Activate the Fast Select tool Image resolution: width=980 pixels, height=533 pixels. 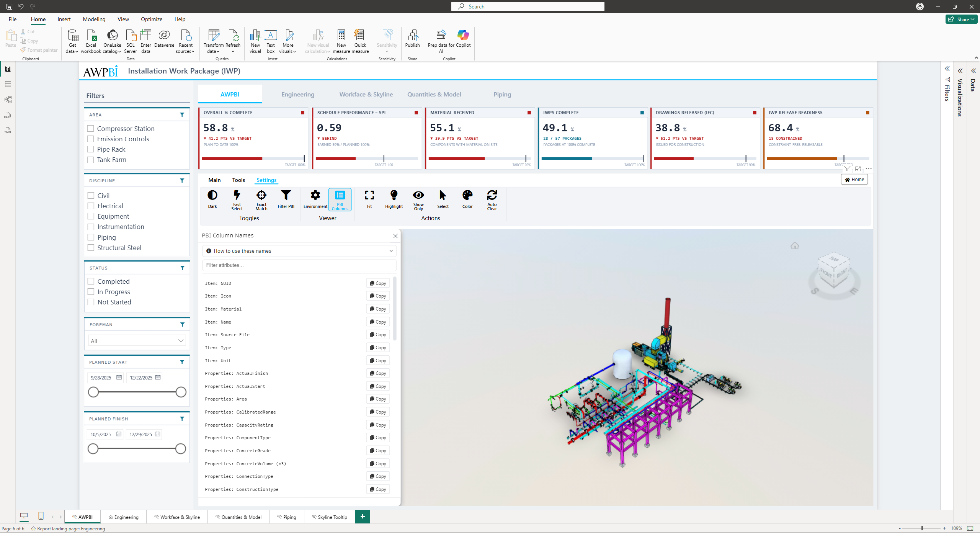tap(237, 200)
